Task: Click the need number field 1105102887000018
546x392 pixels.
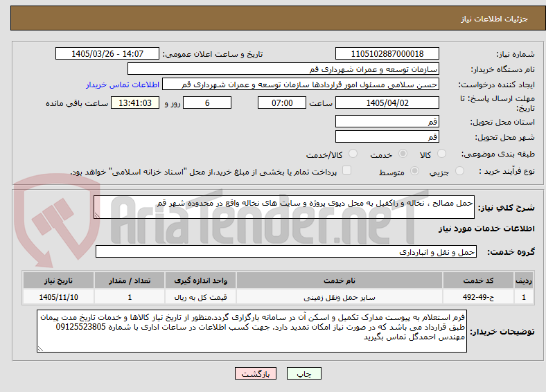Action: (387, 53)
